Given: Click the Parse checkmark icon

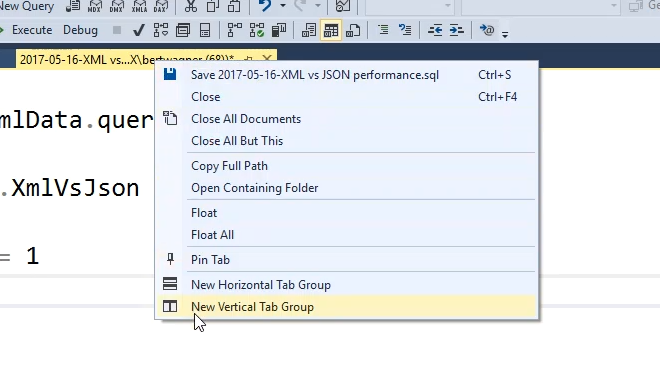Looking at the screenshot, I should (139, 30).
